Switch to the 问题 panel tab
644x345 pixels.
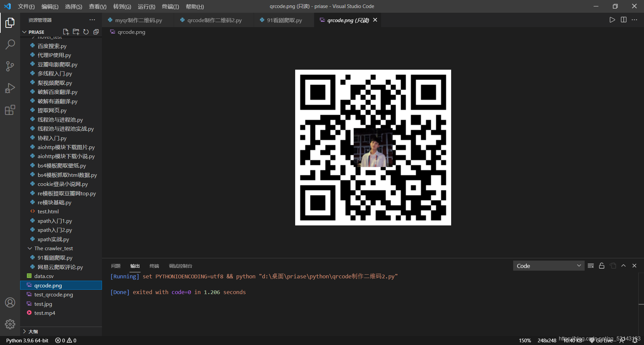point(116,266)
